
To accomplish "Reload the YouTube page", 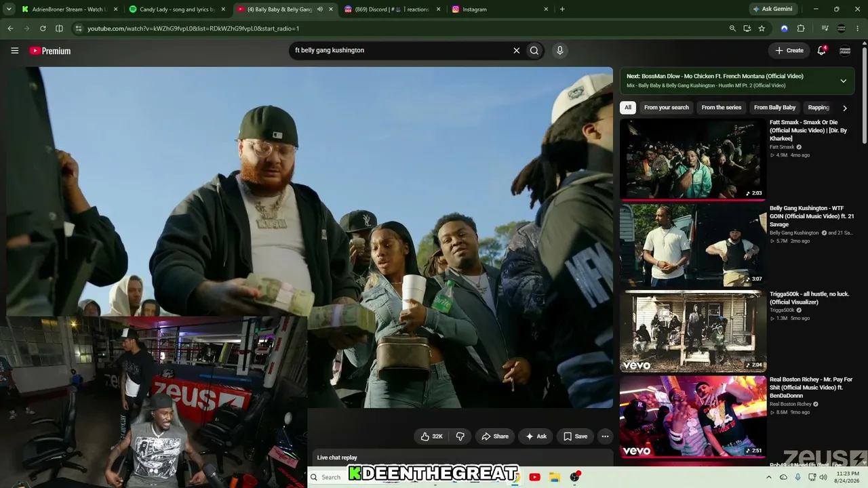I will pos(43,28).
